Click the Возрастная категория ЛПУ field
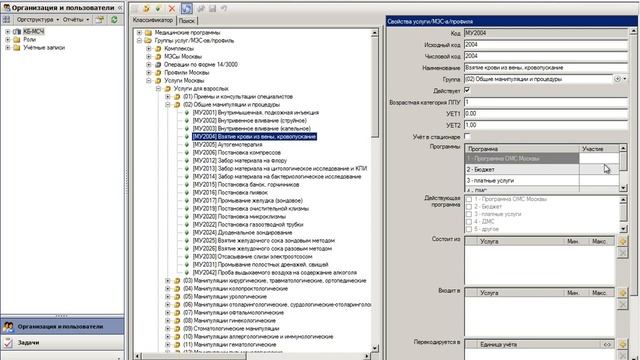The height and width of the screenshot is (360, 640). pyautogui.click(x=546, y=102)
